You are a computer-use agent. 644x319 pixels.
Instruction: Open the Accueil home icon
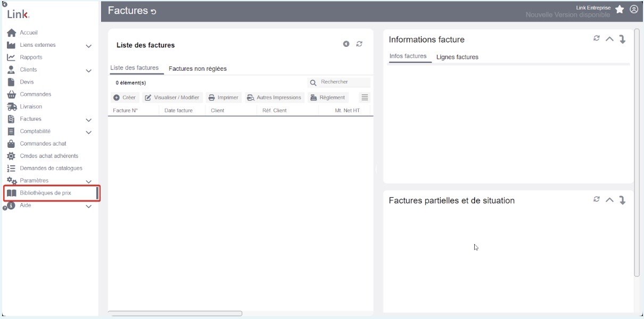(11, 33)
